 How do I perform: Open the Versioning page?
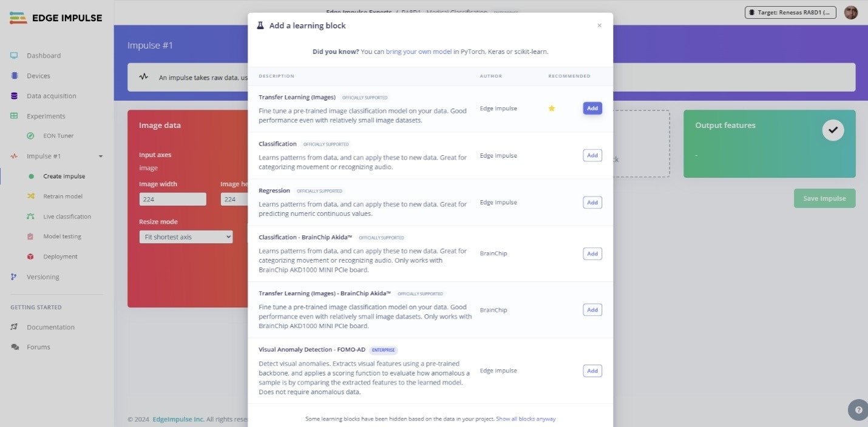43,277
